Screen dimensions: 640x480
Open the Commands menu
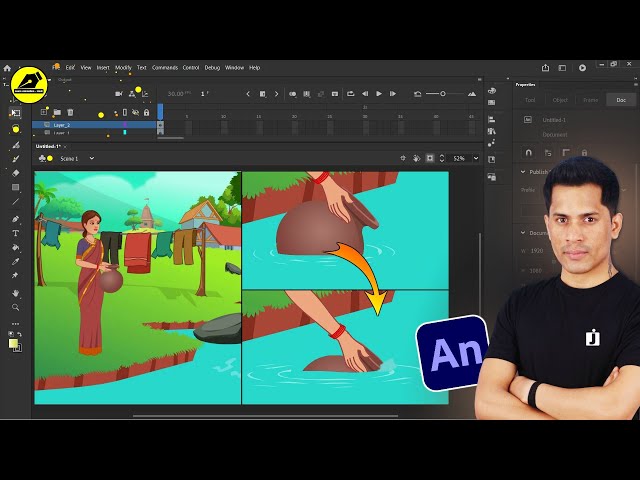click(x=165, y=68)
